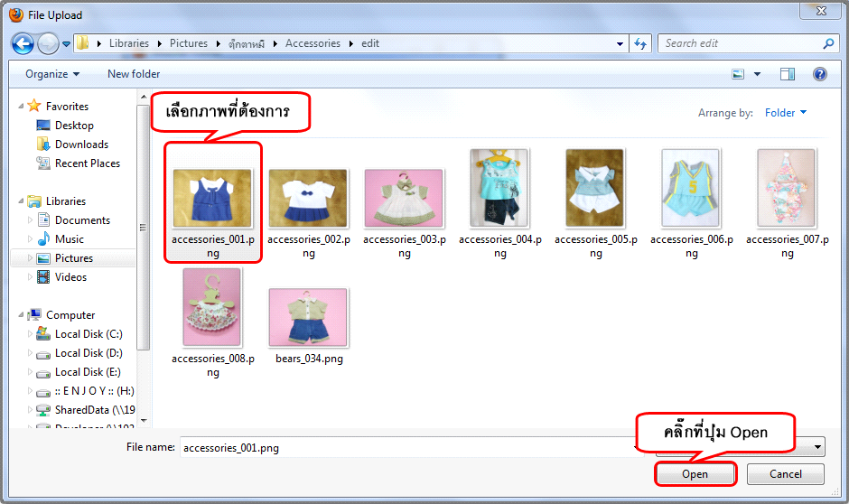The height and width of the screenshot is (504, 849).
Task: Select Local Disk (C:)
Action: (x=89, y=334)
